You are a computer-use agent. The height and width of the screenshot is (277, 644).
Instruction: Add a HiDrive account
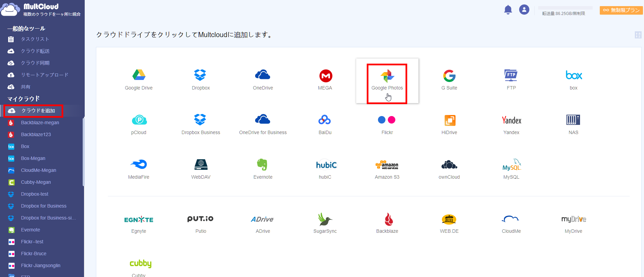(449, 125)
